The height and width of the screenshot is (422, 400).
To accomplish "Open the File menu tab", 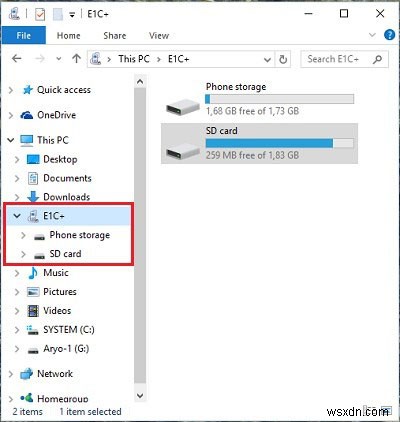I will pyautogui.click(x=23, y=35).
